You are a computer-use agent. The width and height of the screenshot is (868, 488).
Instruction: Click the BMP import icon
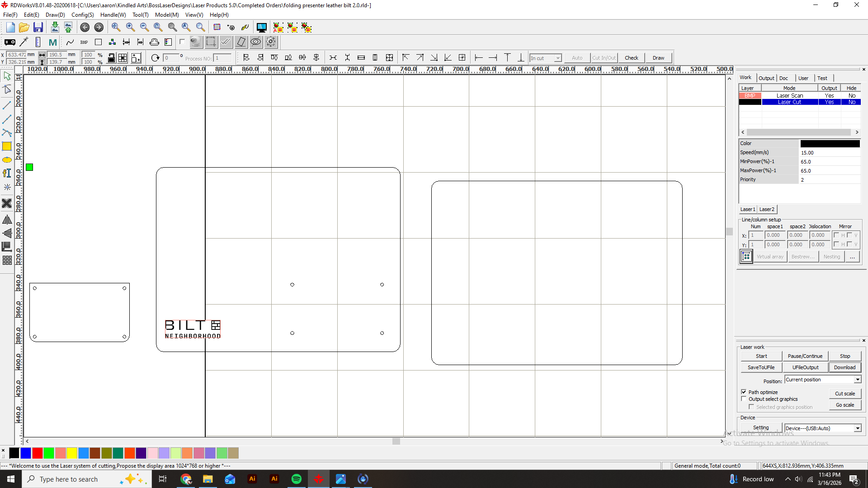[84, 42]
